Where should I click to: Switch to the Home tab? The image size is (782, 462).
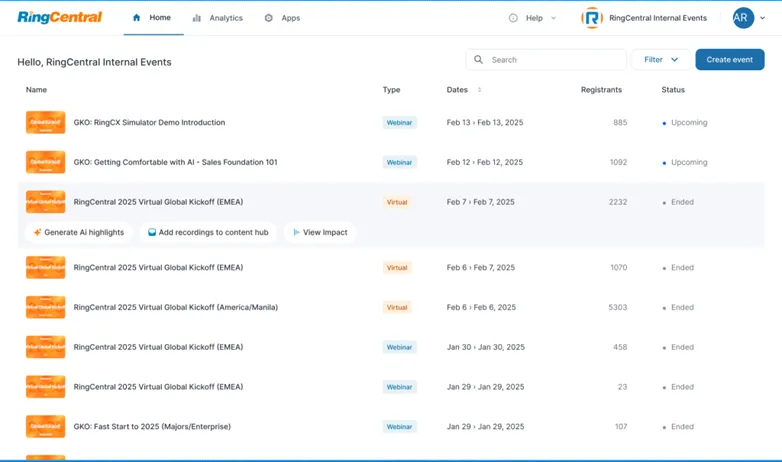(x=152, y=18)
